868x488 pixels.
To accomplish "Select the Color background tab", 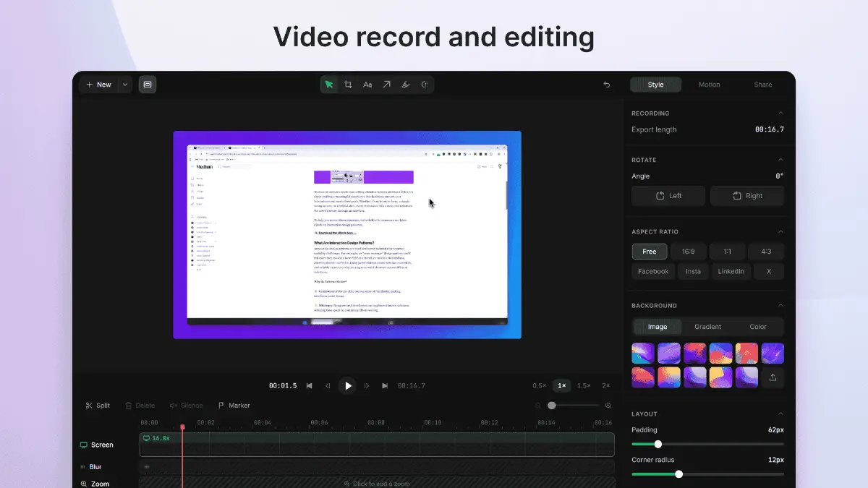I will point(758,327).
